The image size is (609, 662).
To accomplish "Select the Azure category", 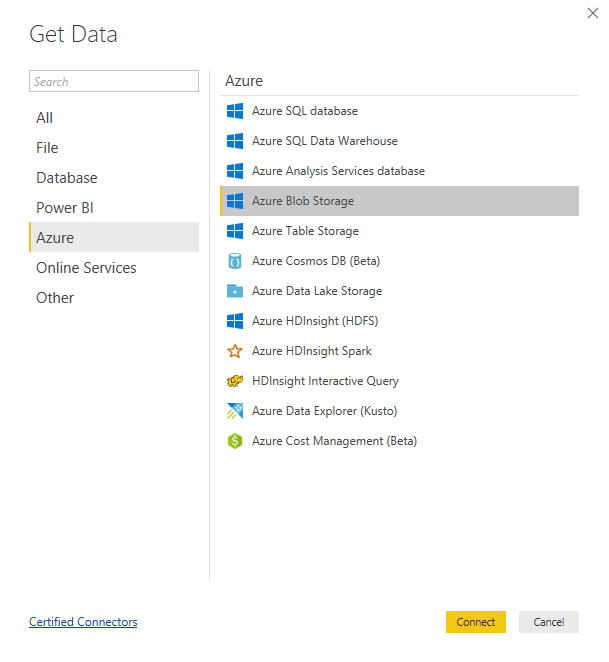I will 114,237.
